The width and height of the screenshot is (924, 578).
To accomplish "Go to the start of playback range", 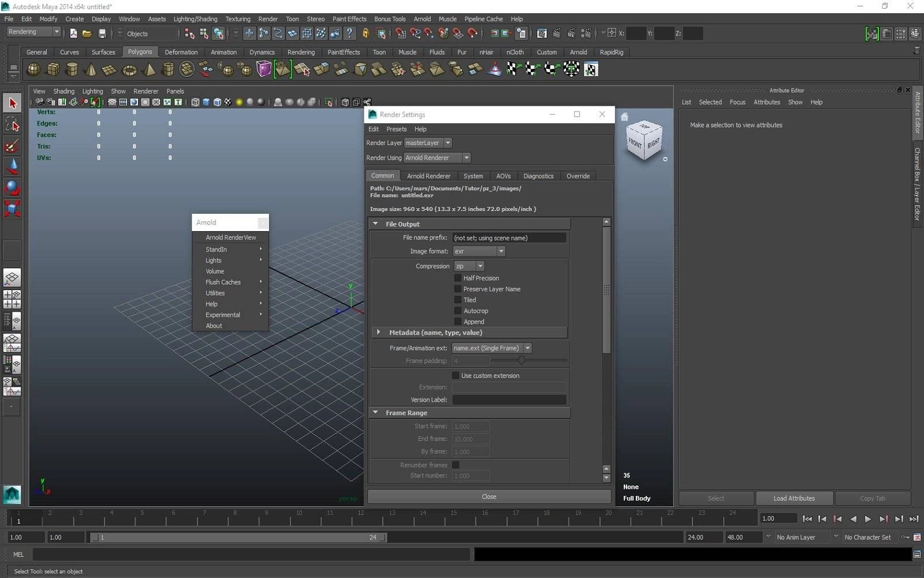I will click(x=807, y=519).
